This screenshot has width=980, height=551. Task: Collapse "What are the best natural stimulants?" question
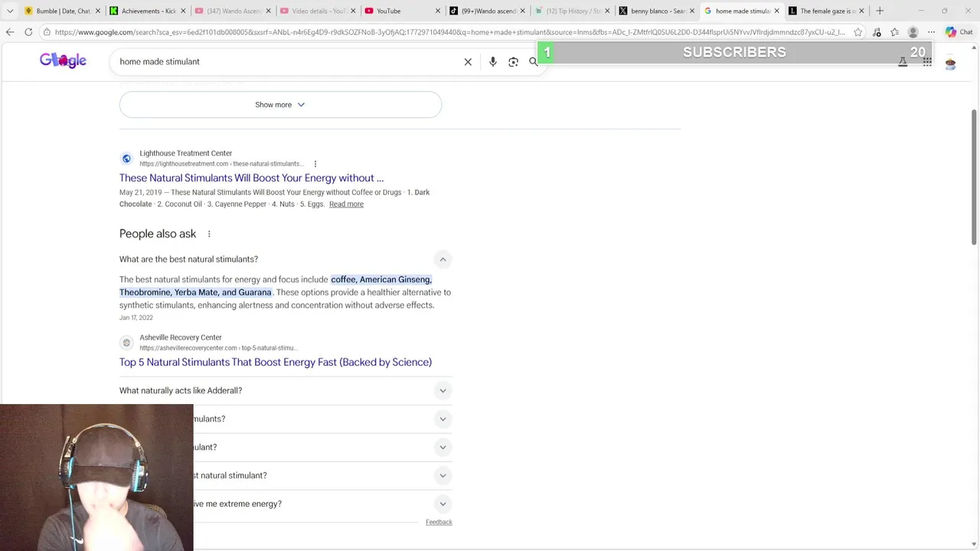click(x=443, y=259)
